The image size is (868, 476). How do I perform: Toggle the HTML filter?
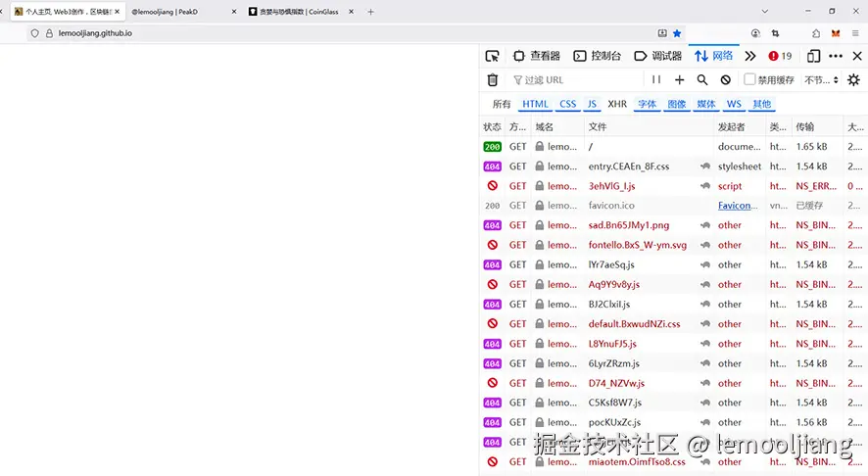point(535,104)
